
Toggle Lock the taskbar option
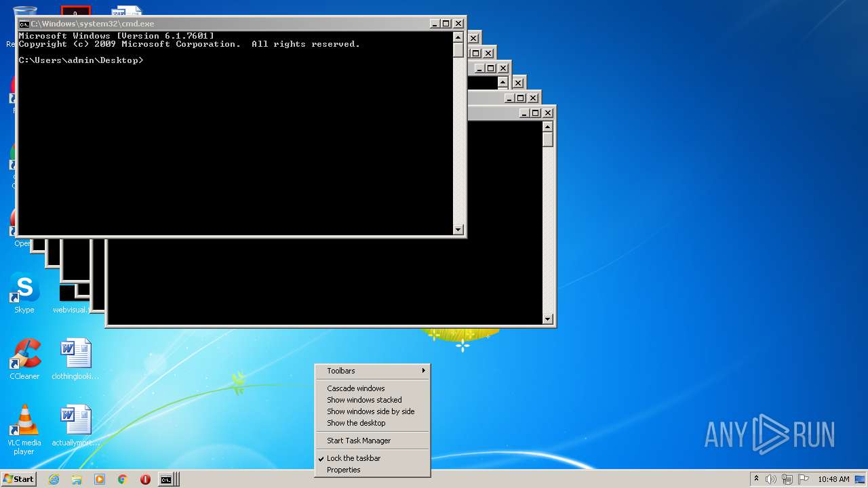point(373,458)
